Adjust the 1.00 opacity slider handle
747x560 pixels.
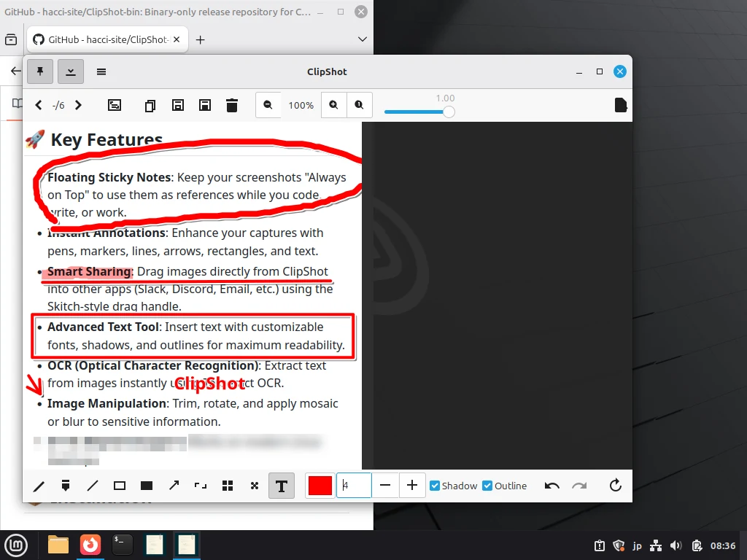point(449,112)
